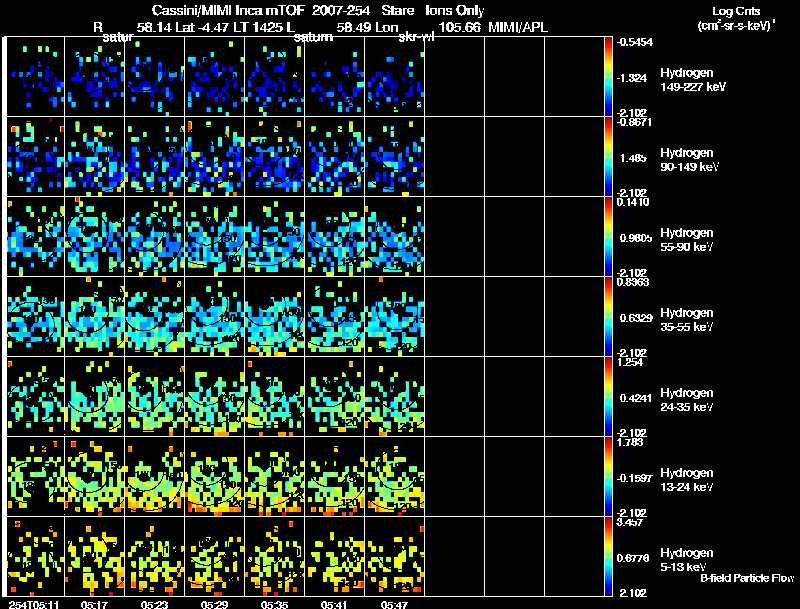View the 5-13 keV image at 05:41
The image size is (800, 609).
(x=335, y=556)
